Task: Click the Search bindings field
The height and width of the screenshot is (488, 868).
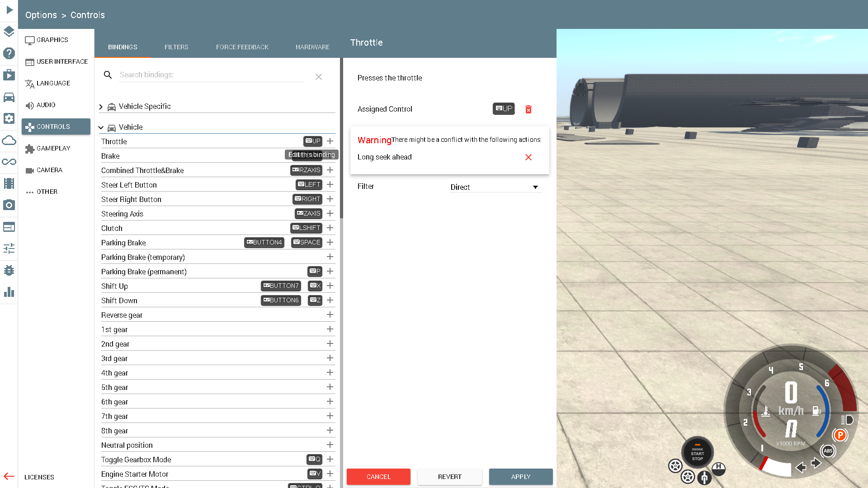Action: [x=211, y=75]
